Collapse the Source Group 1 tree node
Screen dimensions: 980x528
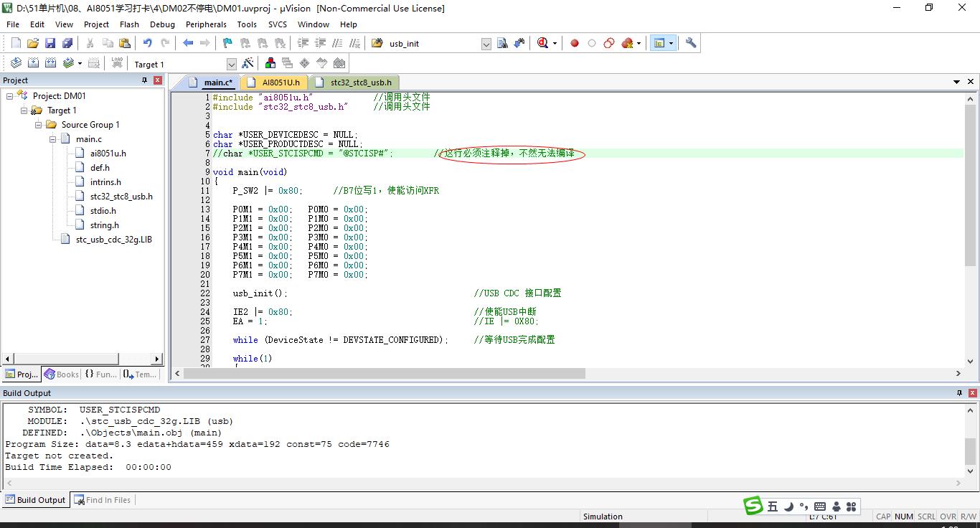39,125
